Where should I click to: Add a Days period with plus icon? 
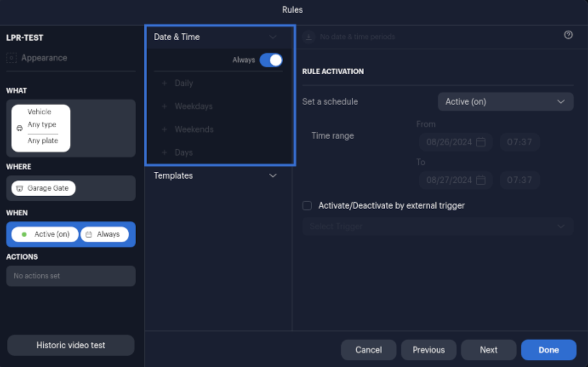[x=164, y=152]
